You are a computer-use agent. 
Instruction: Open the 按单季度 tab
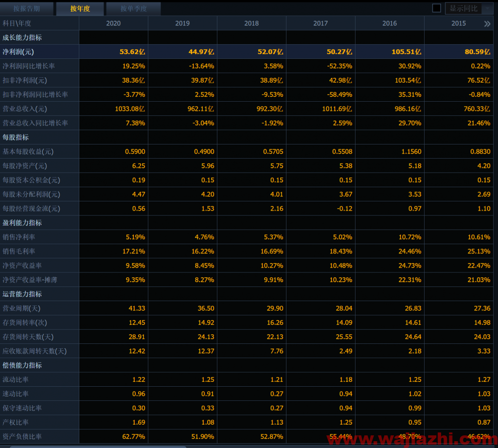pos(133,9)
